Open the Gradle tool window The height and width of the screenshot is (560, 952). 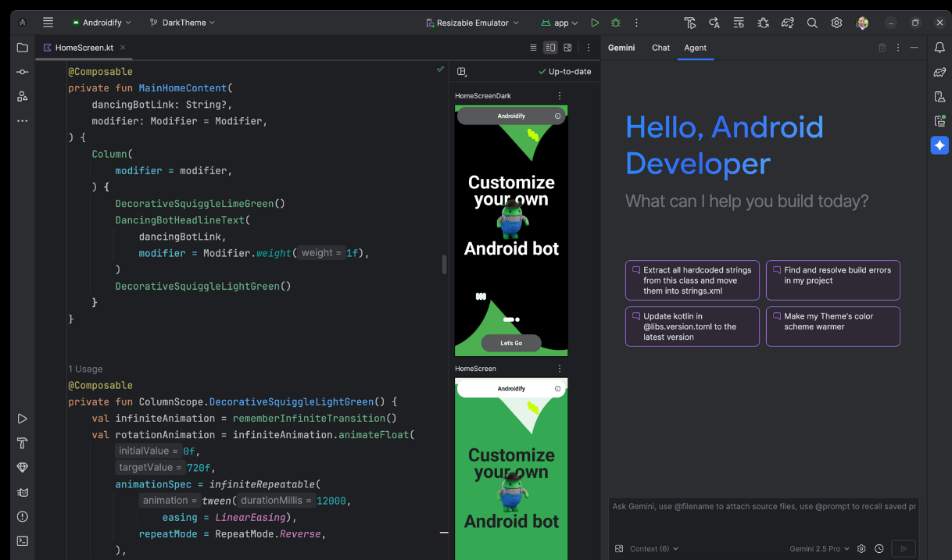[x=940, y=73]
